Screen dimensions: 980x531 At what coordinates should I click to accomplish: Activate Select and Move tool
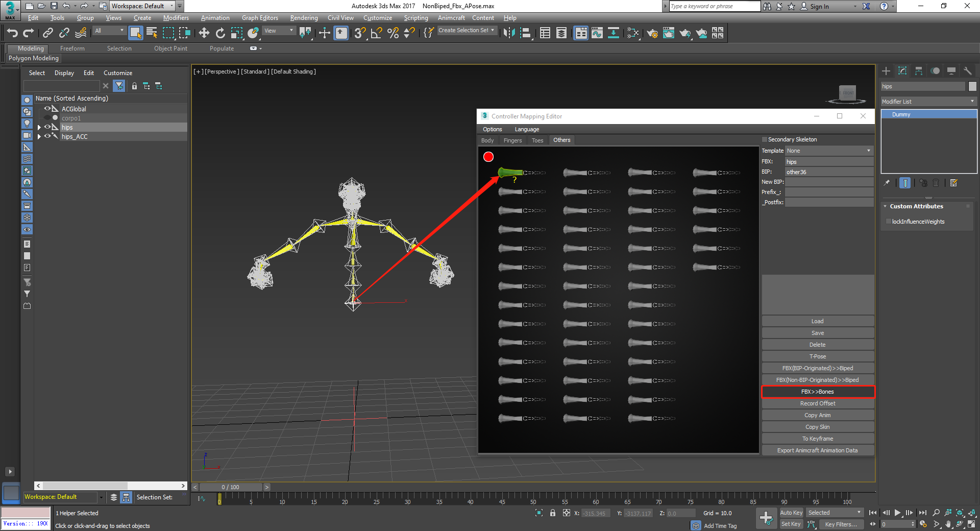click(x=204, y=33)
